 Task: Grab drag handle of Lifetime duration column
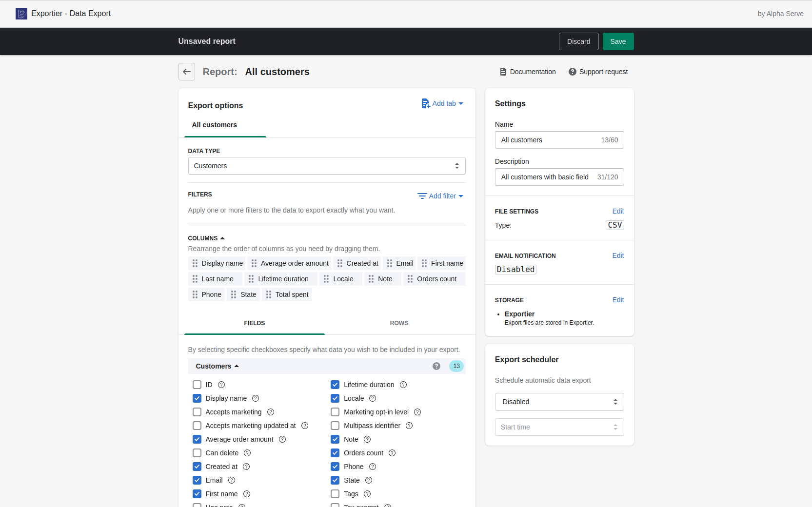(x=251, y=279)
